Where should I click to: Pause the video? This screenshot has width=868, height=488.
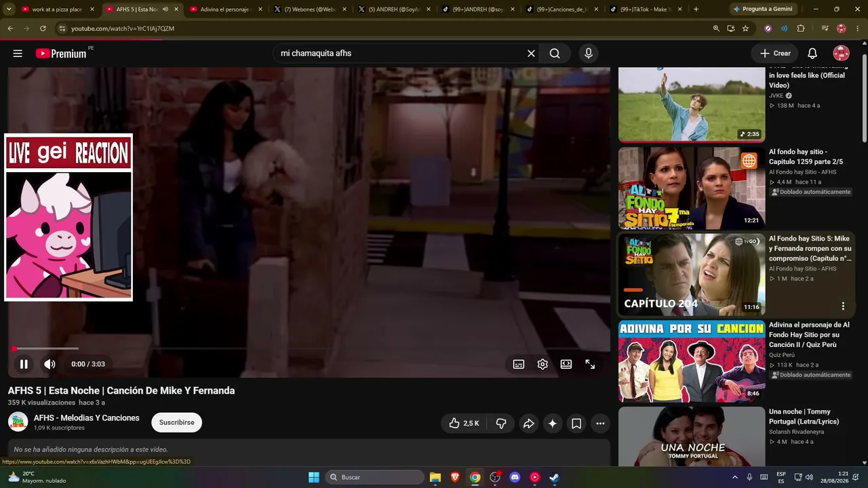tap(24, 364)
